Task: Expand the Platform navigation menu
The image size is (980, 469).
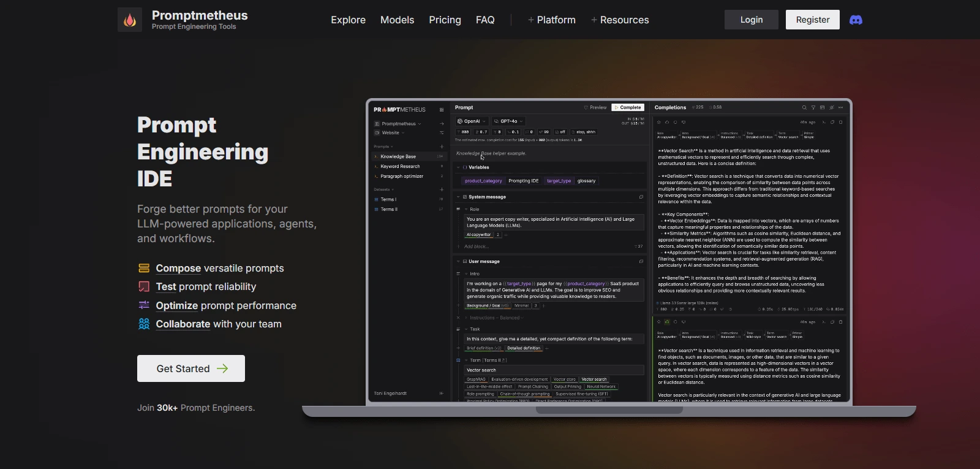Action: [551, 20]
